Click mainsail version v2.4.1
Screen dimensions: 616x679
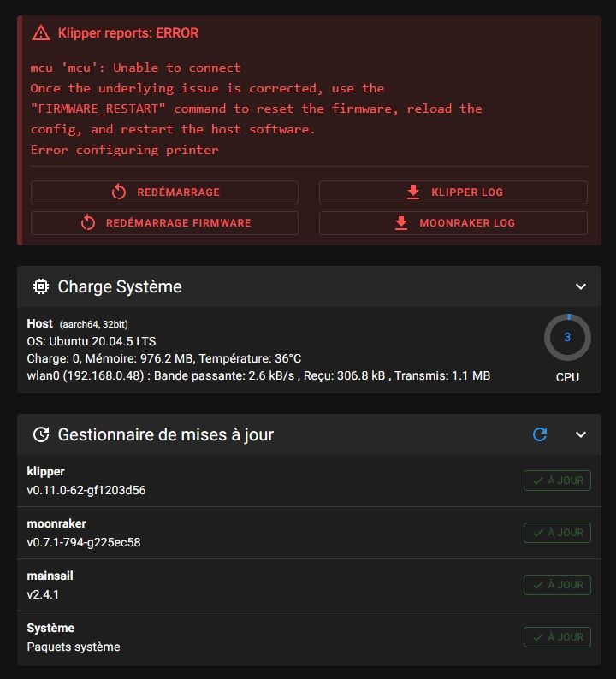coord(43,594)
